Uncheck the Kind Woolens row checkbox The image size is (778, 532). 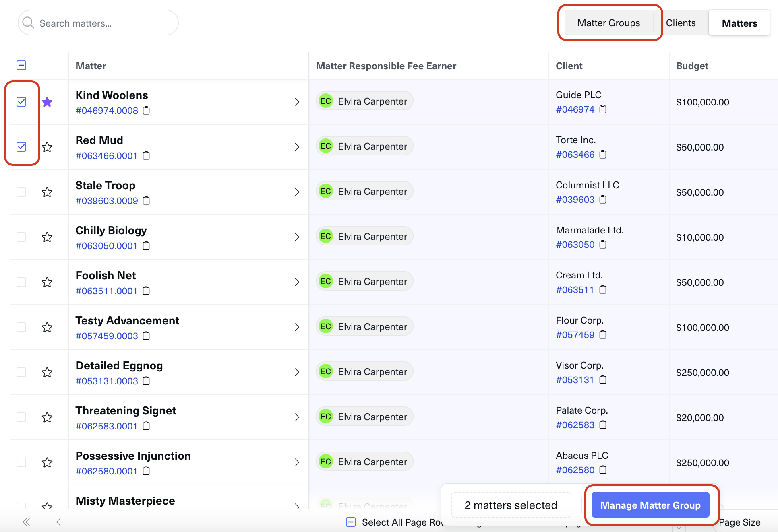21,102
